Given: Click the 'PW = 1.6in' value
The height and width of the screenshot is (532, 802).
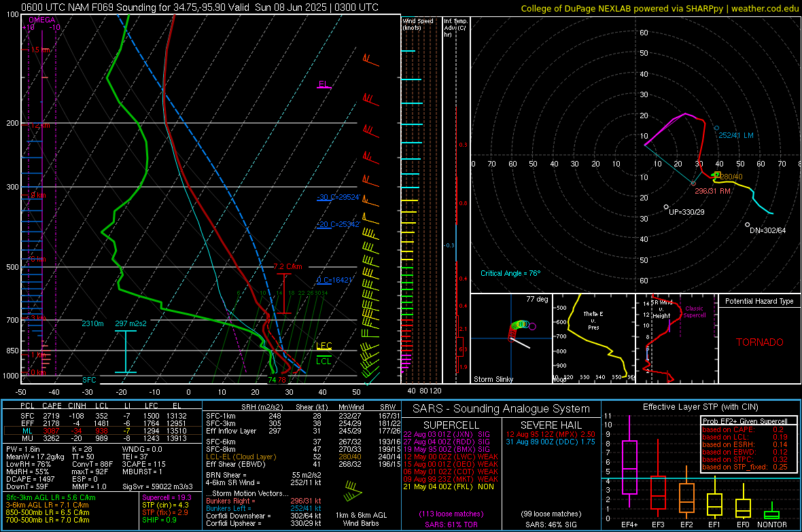Looking at the screenshot, I should [x=23, y=449].
